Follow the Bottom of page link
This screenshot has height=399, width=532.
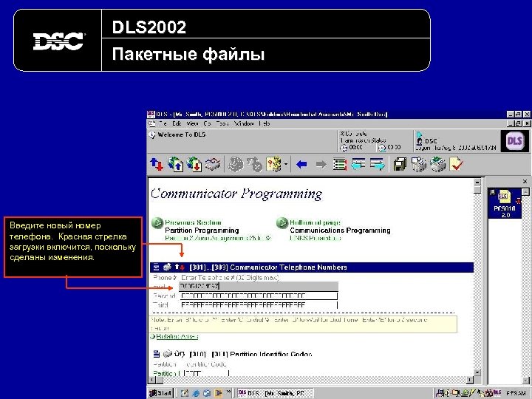tap(316, 222)
